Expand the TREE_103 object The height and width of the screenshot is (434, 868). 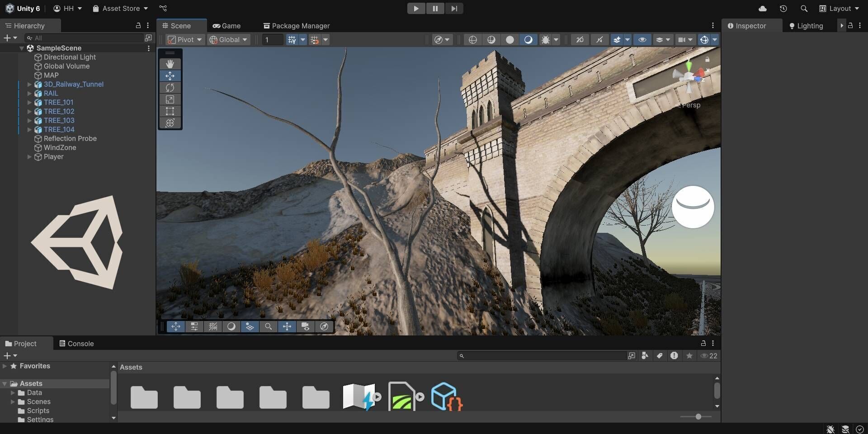click(x=29, y=121)
